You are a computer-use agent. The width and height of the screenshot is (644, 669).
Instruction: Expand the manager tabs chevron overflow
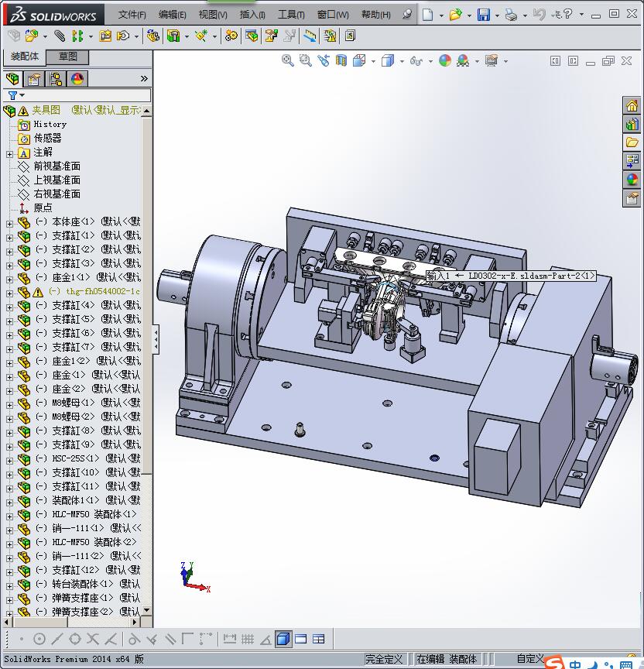pos(144,78)
